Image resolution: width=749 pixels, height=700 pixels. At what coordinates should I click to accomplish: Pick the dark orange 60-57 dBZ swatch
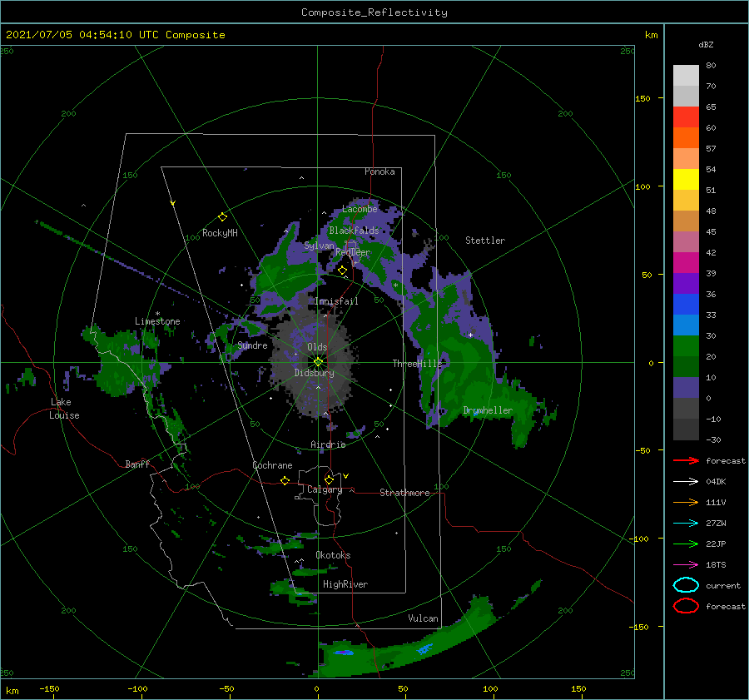(686, 138)
